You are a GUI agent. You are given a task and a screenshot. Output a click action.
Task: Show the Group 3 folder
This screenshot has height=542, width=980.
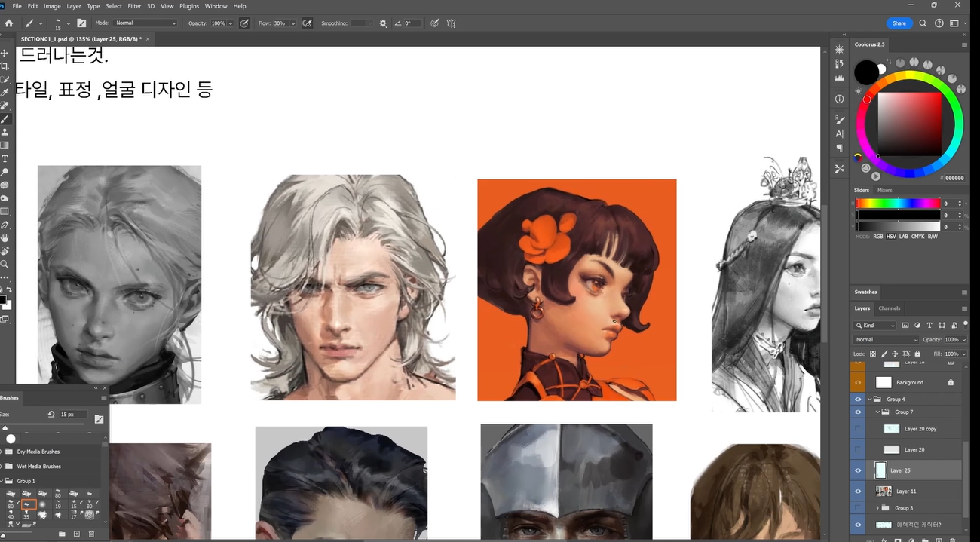pos(858,508)
